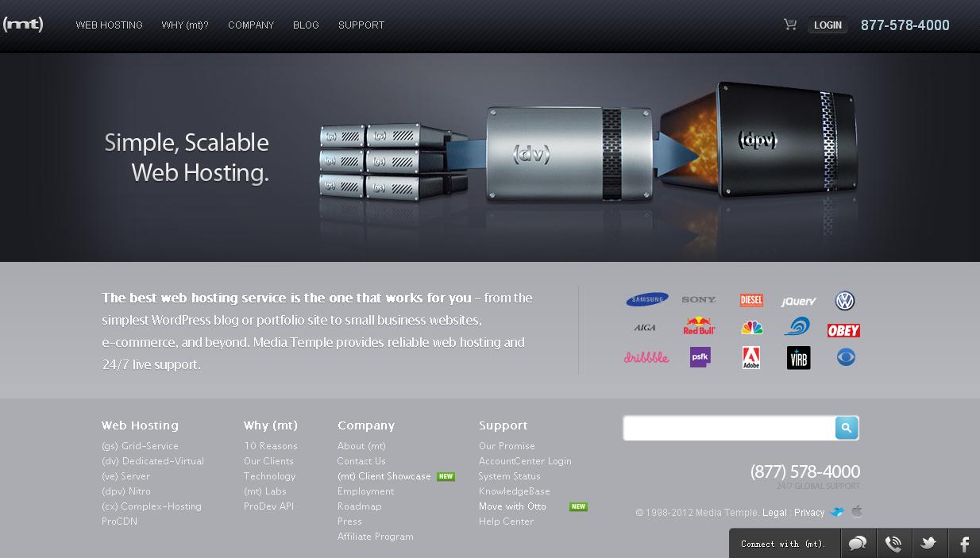
Task: Click the jQuery client logo
Action: tap(798, 301)
